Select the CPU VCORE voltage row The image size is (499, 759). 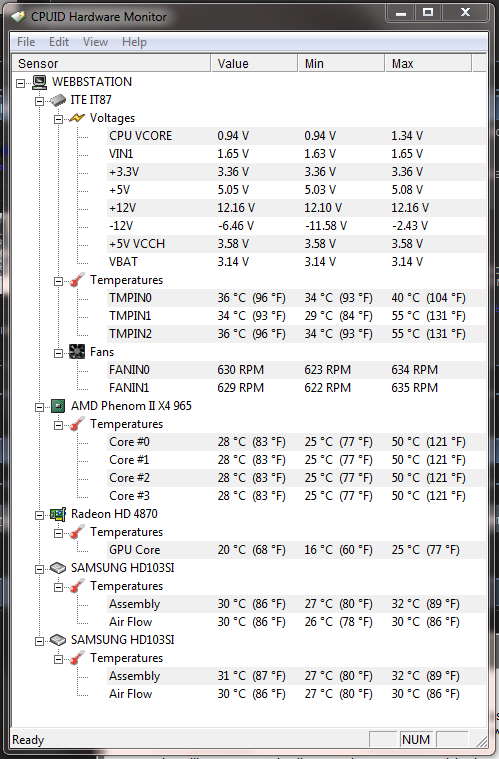click(296, 136)
